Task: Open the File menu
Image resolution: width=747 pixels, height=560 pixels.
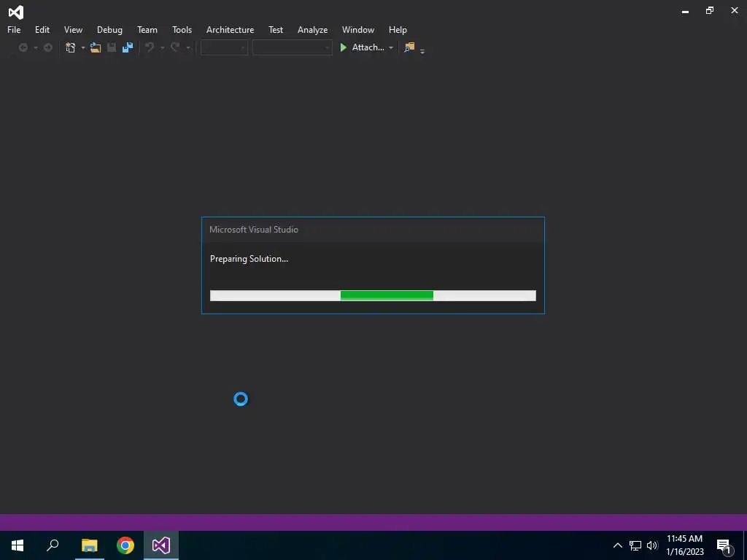Action: point(14,29)
